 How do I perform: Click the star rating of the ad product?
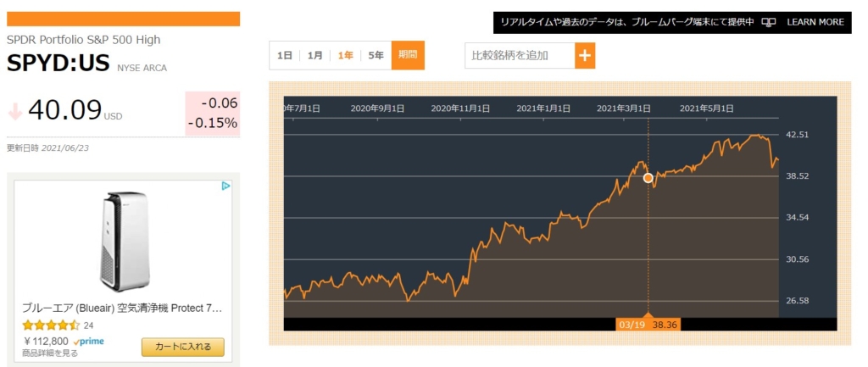point(51,325)
